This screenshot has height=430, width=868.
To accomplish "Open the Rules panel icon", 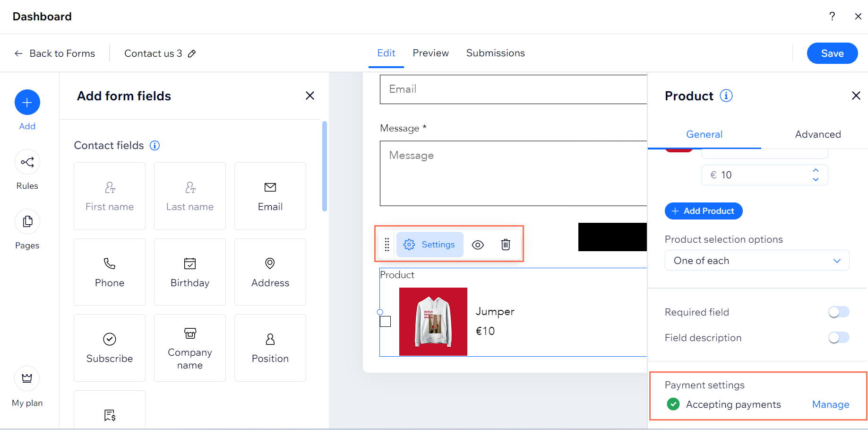I will pos(27,162).
